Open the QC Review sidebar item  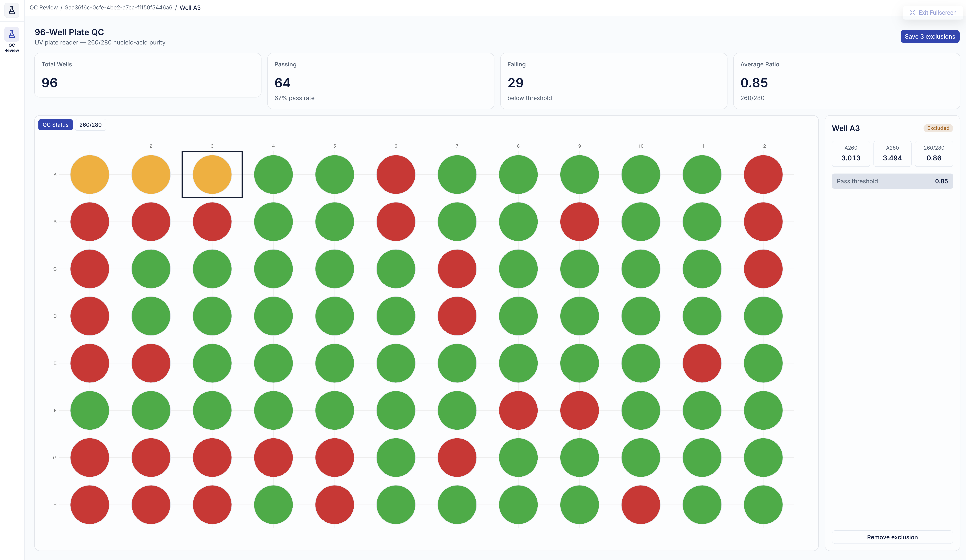[12, 40]
